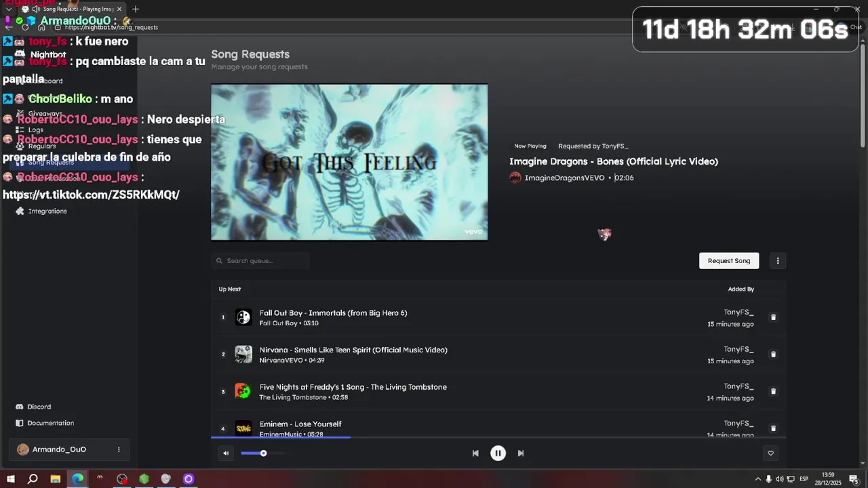
Task: Mute the song player volume
Action: 226,453
